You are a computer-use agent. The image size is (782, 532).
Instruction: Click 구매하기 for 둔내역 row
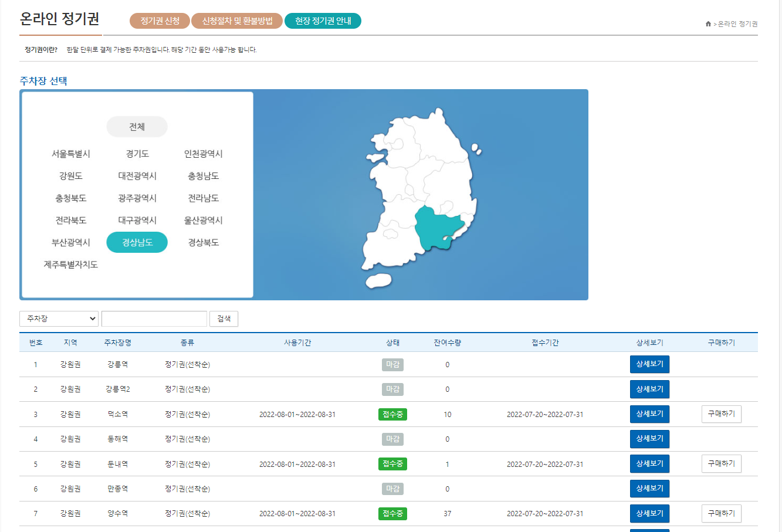[722, 464]
